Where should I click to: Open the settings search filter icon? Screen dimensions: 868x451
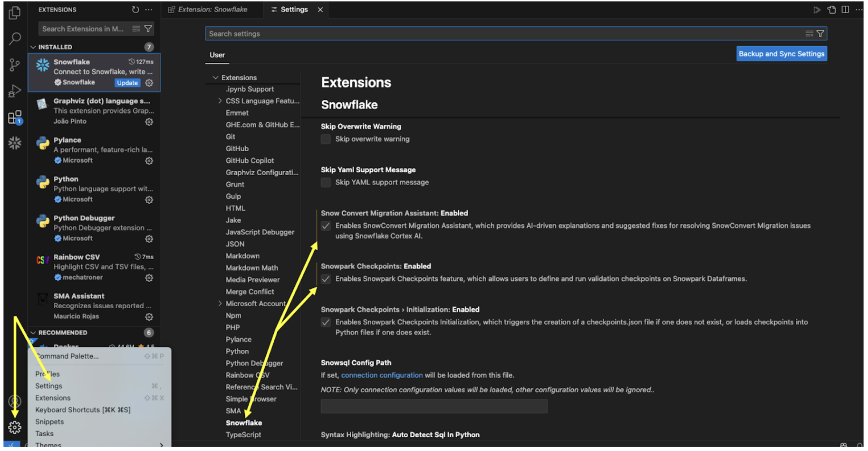(821, 33)
